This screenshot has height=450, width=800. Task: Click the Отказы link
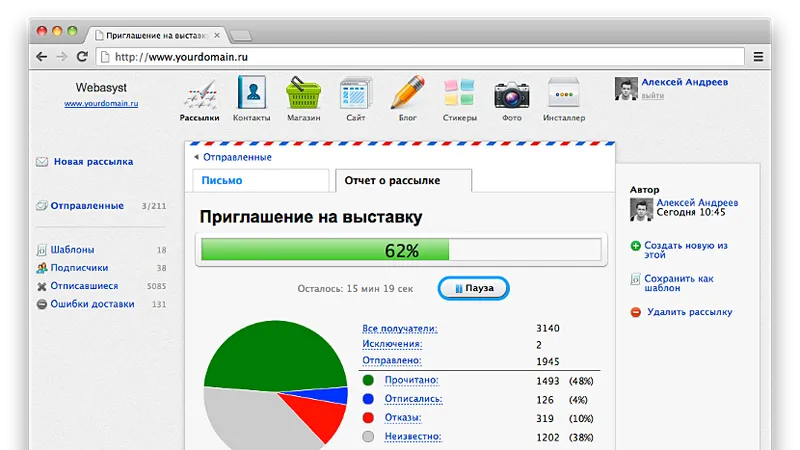(403, 418)
